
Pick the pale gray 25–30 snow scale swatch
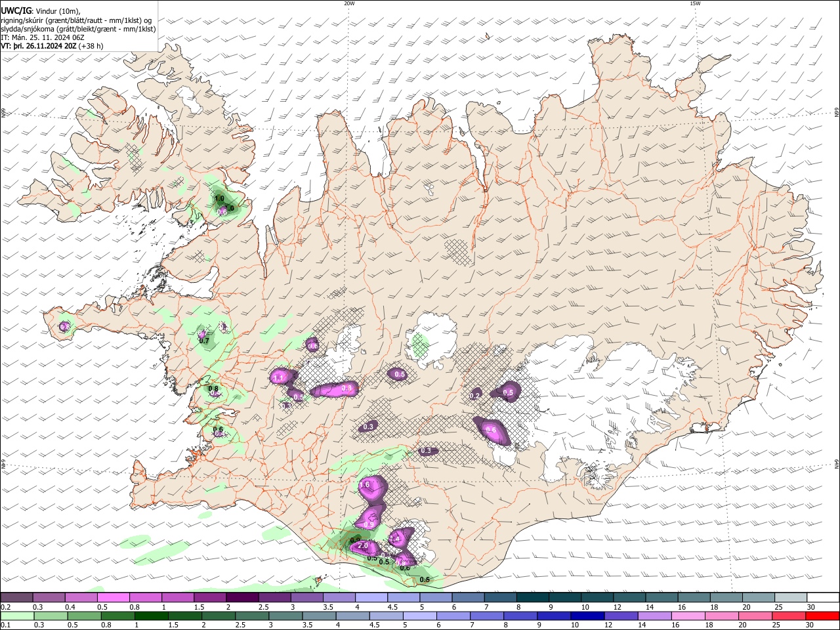click(790, 597)
